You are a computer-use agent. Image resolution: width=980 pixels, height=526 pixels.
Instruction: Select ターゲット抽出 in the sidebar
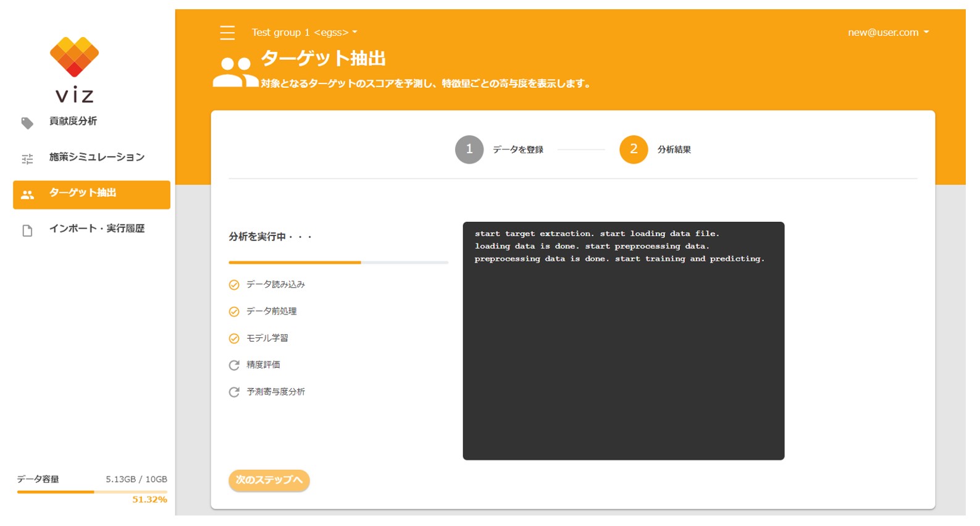[x=91, y=195]
